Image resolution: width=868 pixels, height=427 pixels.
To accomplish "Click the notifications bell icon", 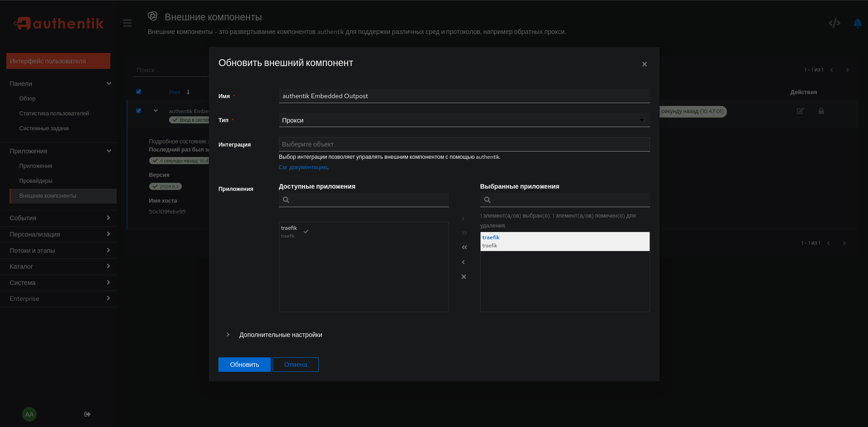I will click(857, 23).
